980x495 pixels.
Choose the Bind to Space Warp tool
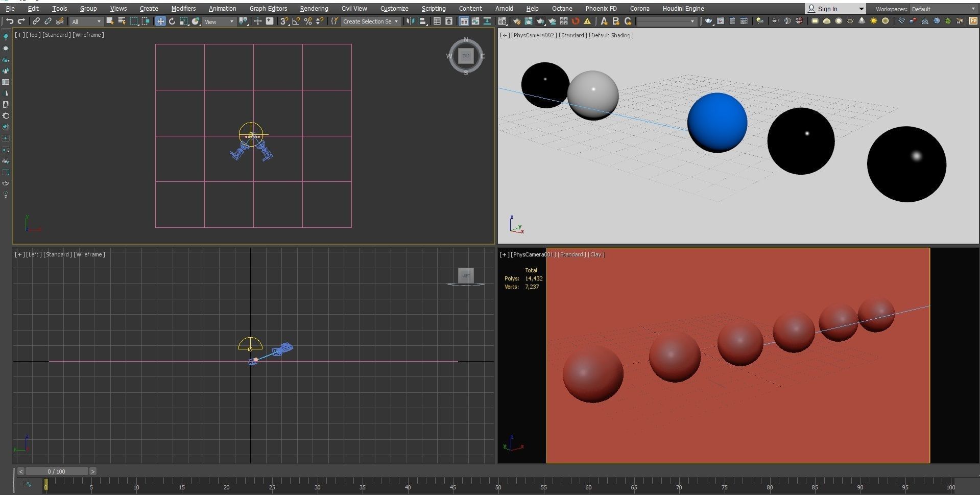click(60, 21)
